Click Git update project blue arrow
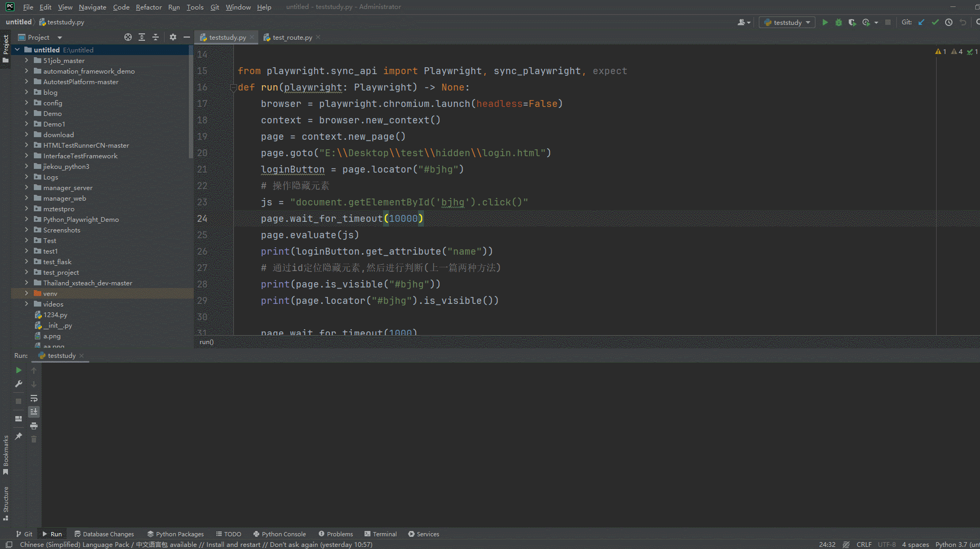Screen dimensions: 980x549 (921, 22)
